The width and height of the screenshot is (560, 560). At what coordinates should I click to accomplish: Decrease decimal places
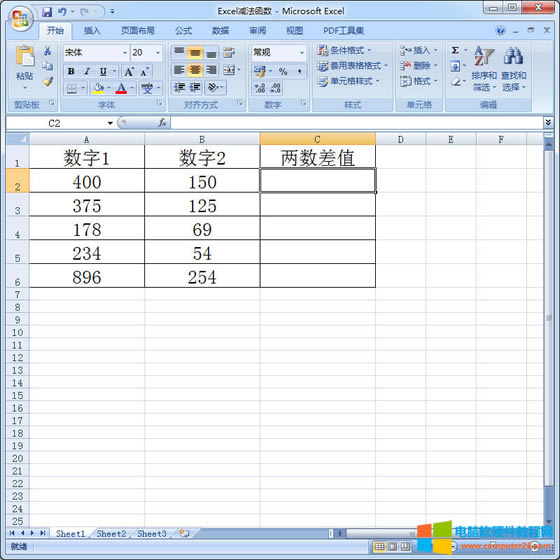tap(275, 88)
